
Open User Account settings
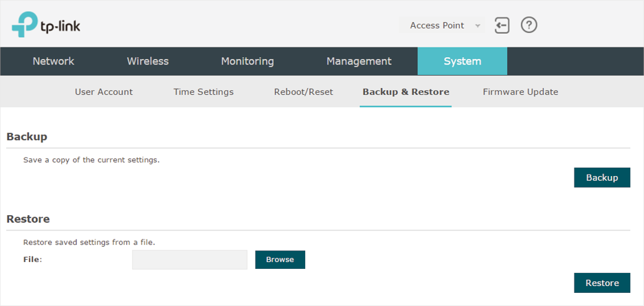[104, 92]
